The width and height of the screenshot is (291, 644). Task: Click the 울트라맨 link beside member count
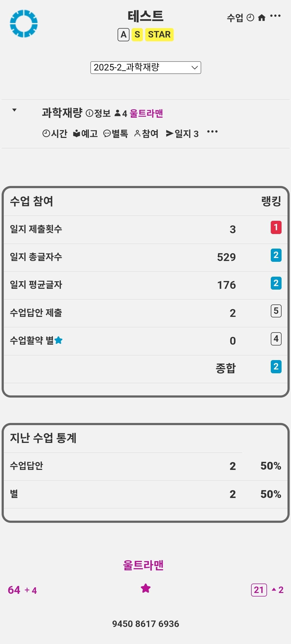(x=146, y=113)
